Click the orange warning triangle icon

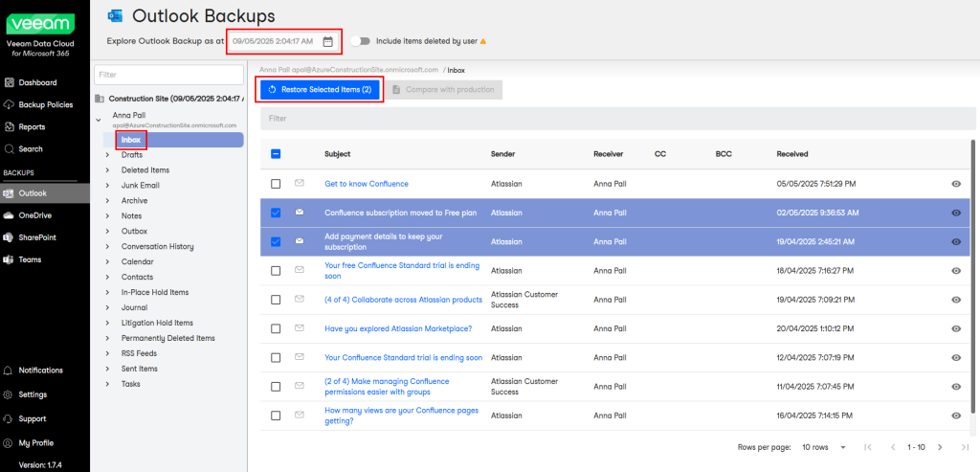pos(482,41)
